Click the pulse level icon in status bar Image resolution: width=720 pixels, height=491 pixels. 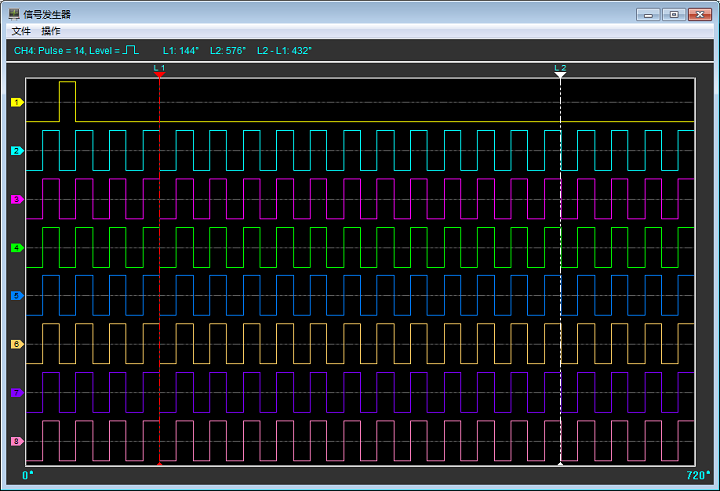[130, 50]
